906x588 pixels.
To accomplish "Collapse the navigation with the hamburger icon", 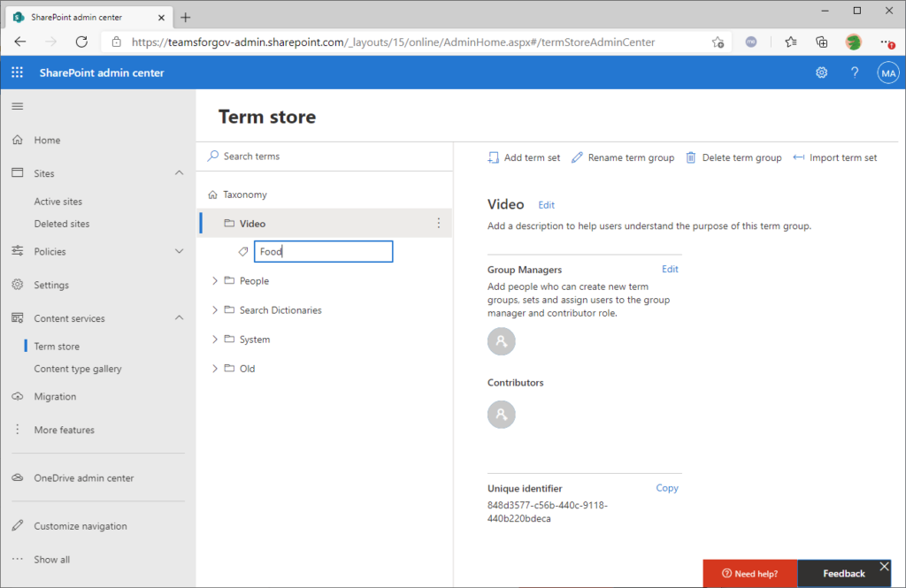I will [x=17, y=105].
